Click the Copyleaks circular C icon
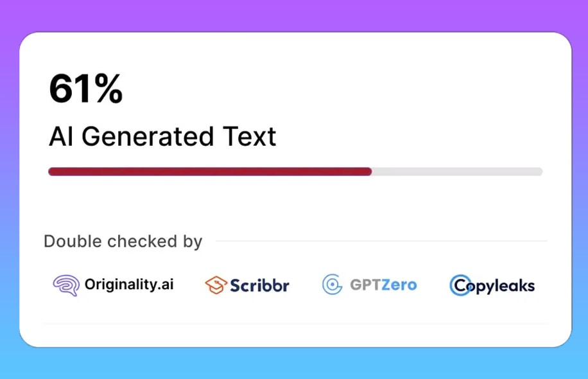The image size is (588, 379). pyautogui.click(x=459, y=285)
